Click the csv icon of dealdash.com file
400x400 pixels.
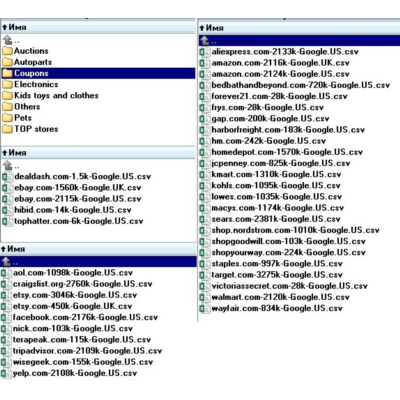pyautogui.click(x=7, y=176)
